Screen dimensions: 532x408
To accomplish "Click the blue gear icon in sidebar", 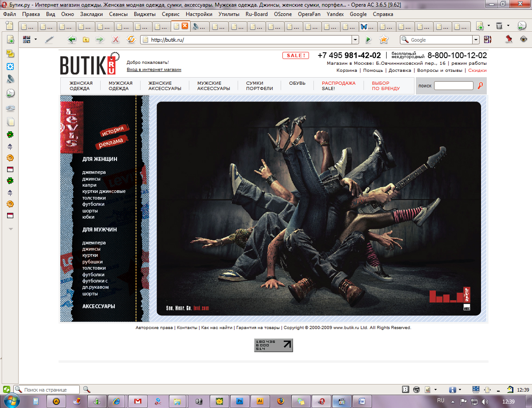I will click(x=10, y=67).
